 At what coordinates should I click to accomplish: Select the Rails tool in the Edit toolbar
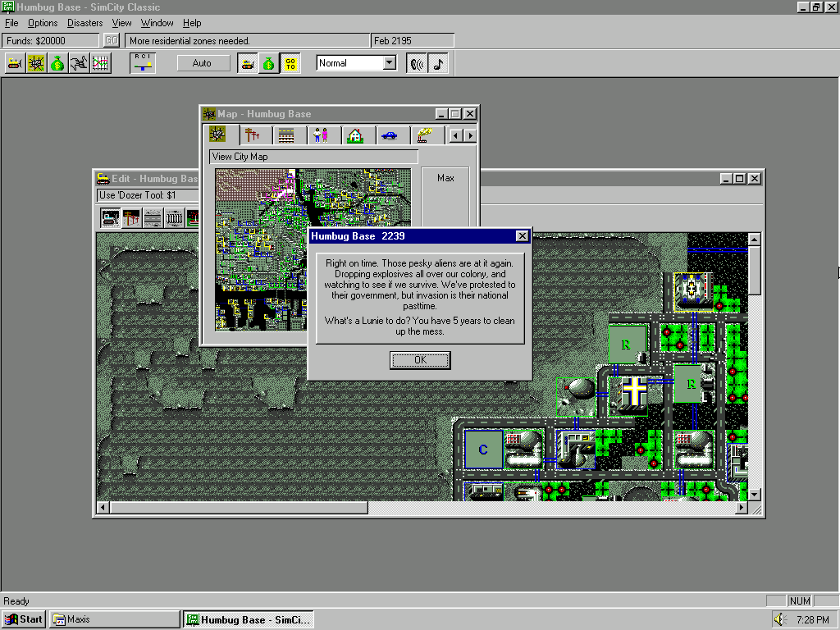coord(174,217)
